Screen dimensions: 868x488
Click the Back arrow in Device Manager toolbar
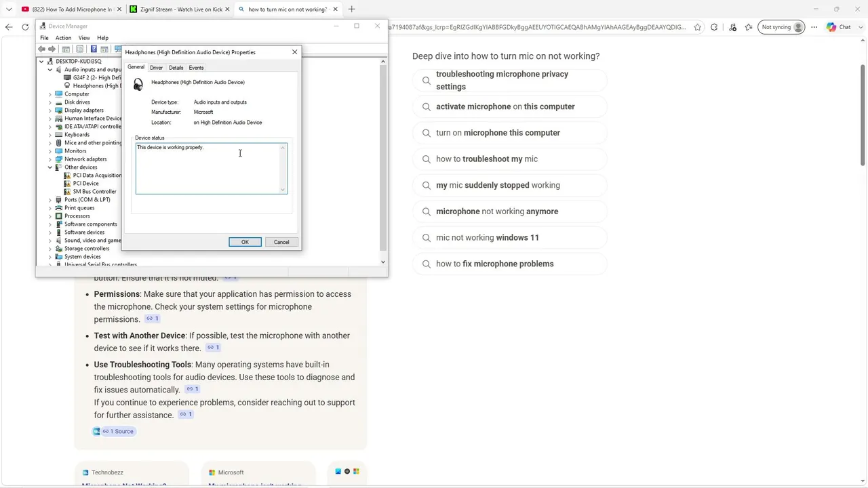(x=42, y=49)
